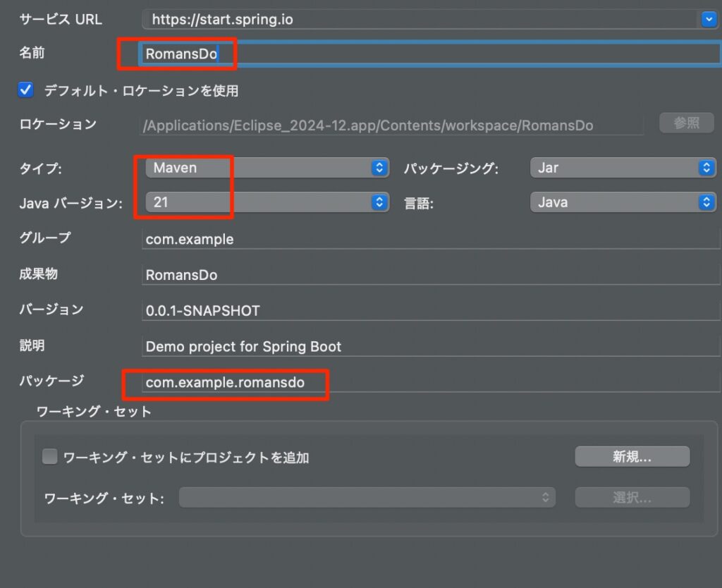Expand the Java バージョン dropdown showing 21
The width and height of the screenshot is (722, 588).
coord(267,202)
